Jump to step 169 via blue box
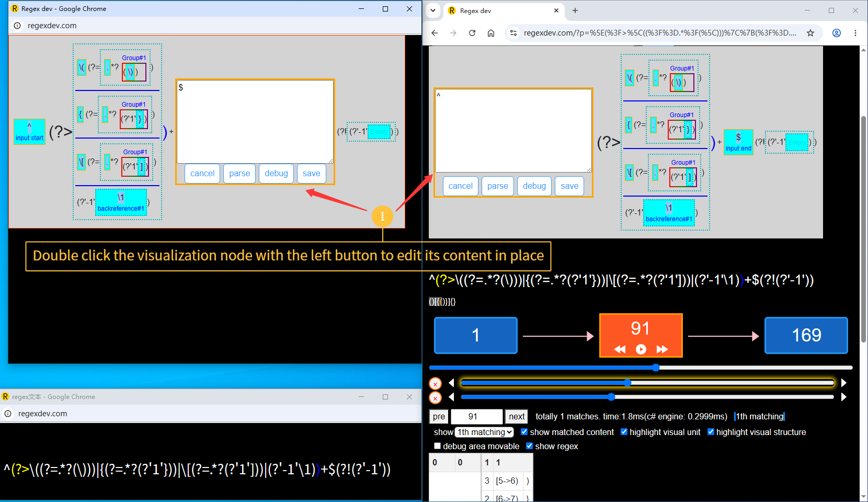Screen dimensions: 868x502 point(806,335)
